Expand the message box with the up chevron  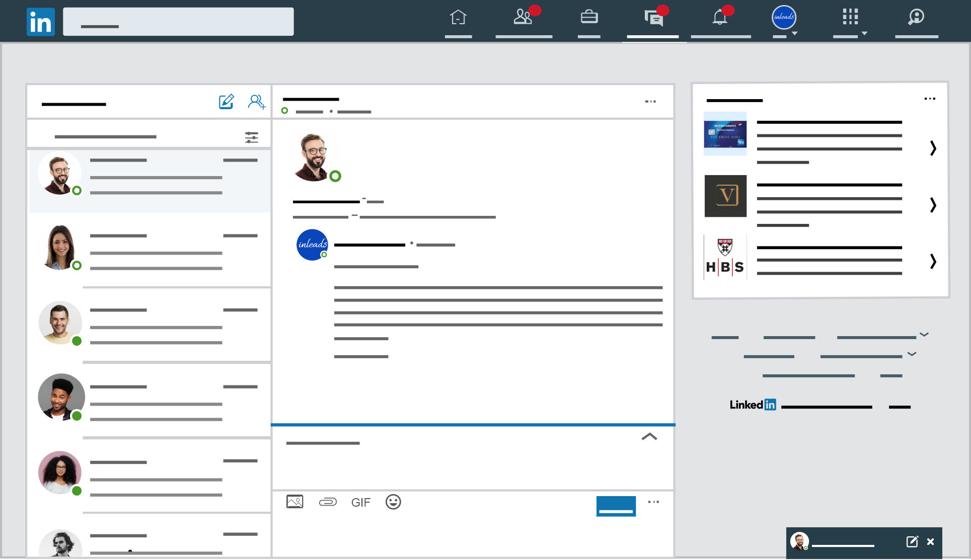[x=649, y=437]
